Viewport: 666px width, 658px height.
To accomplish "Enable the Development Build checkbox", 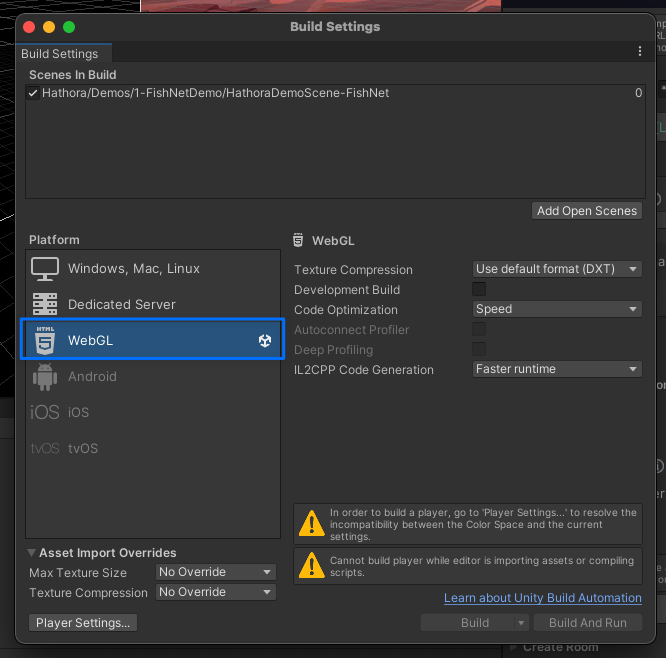I will coord(479,289).
